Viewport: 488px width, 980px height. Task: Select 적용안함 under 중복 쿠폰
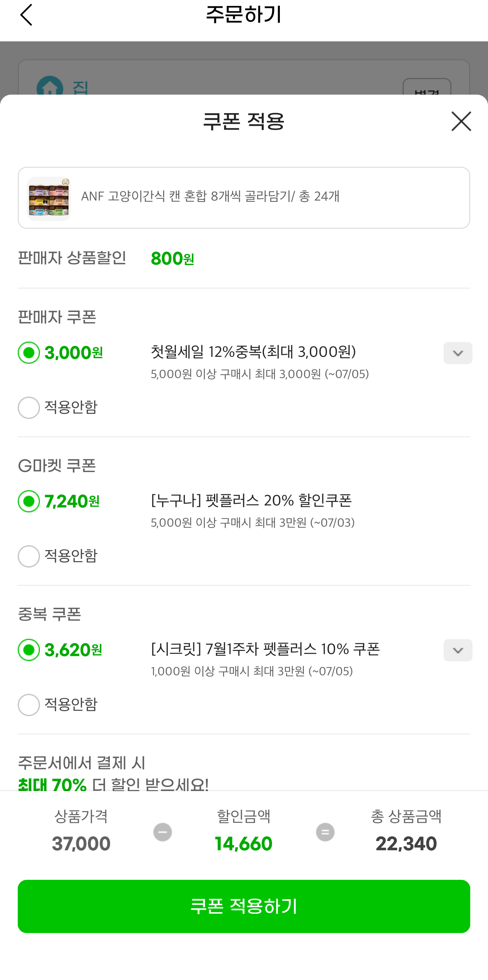[x=29, y=705]
